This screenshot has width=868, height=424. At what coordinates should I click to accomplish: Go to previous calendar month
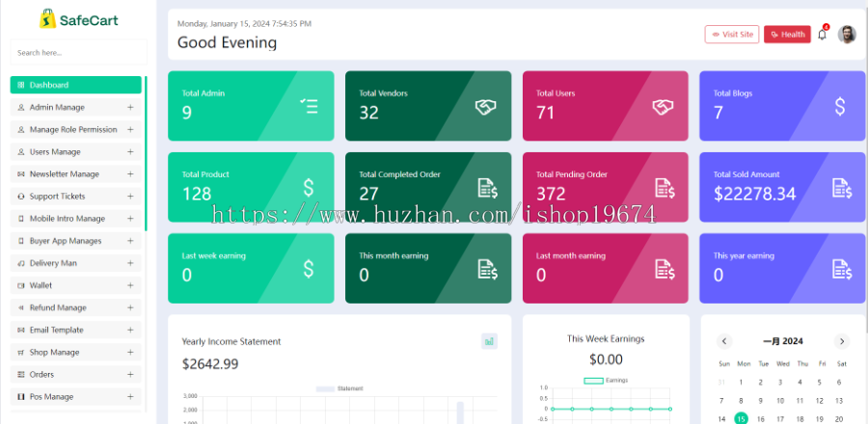[724, 341]
